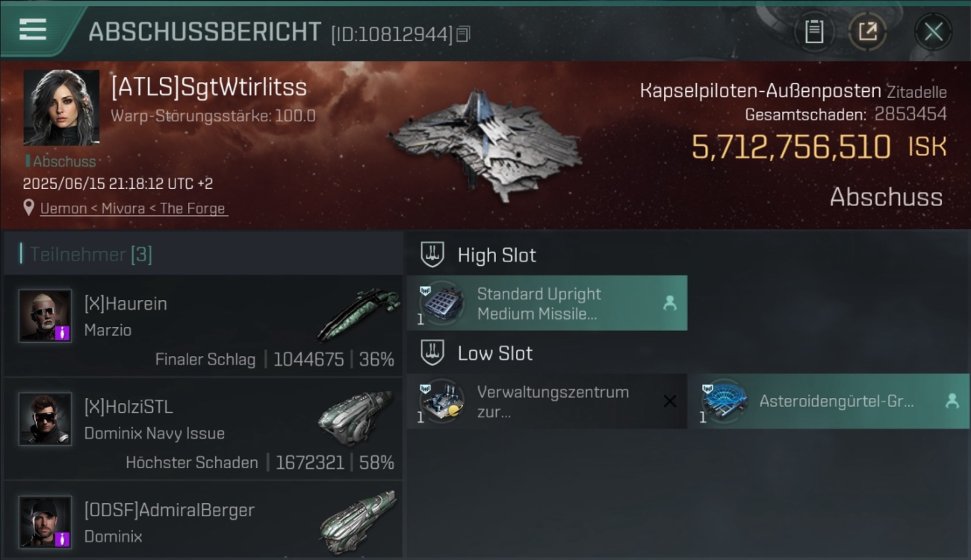Open Haurein's pilot portrait
The image size is (971, 560).
pyautogui.click(x=46, y=316)
